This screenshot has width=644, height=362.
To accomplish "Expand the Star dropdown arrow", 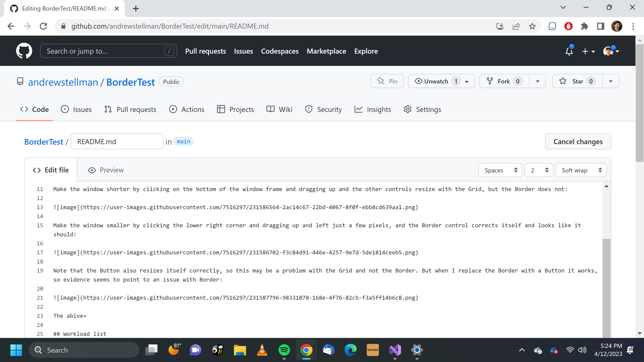I will coord(610,81).
